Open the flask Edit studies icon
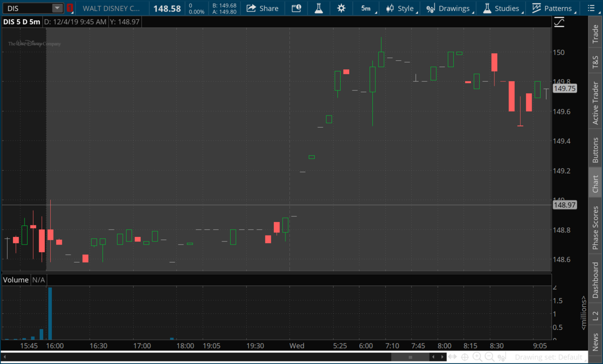The height and width of the screenshot is (364, 603). [x=319, y=8]
